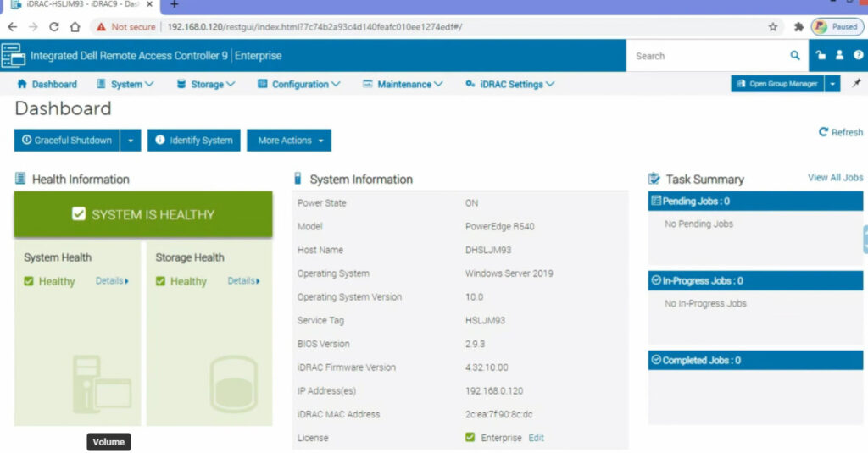Viewport: 868px width, 453px height.
Task: Click the Windows Server 2019 value
Action: 509,273
